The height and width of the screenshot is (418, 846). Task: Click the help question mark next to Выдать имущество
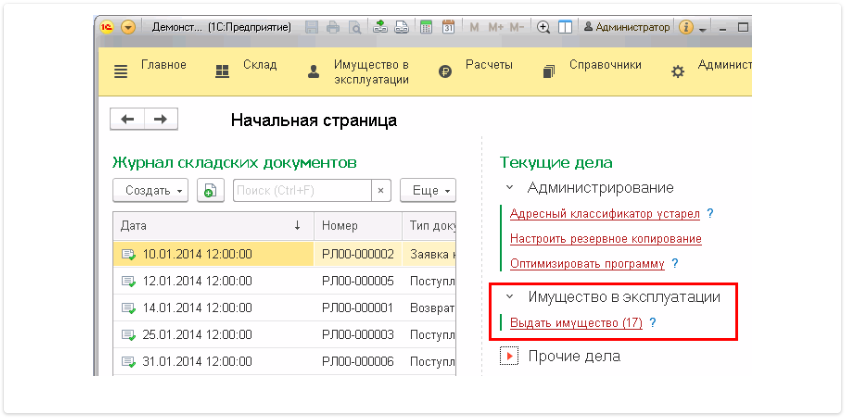click(653, 323)
